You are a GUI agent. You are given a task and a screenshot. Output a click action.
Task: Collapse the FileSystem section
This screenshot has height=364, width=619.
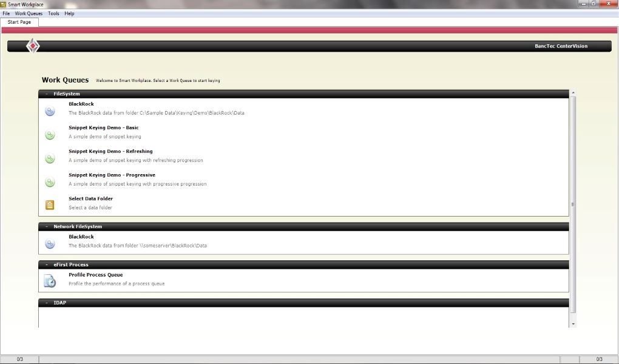coord(47,94)
